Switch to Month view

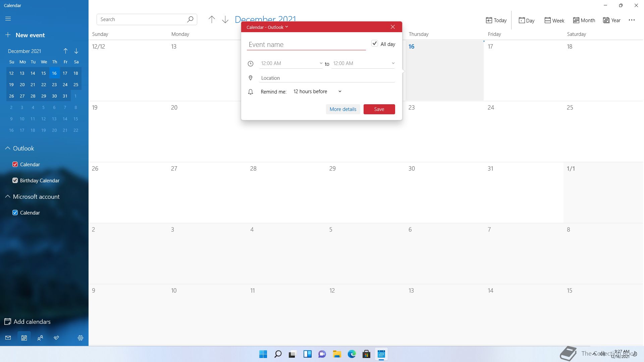tap(584, 20)
